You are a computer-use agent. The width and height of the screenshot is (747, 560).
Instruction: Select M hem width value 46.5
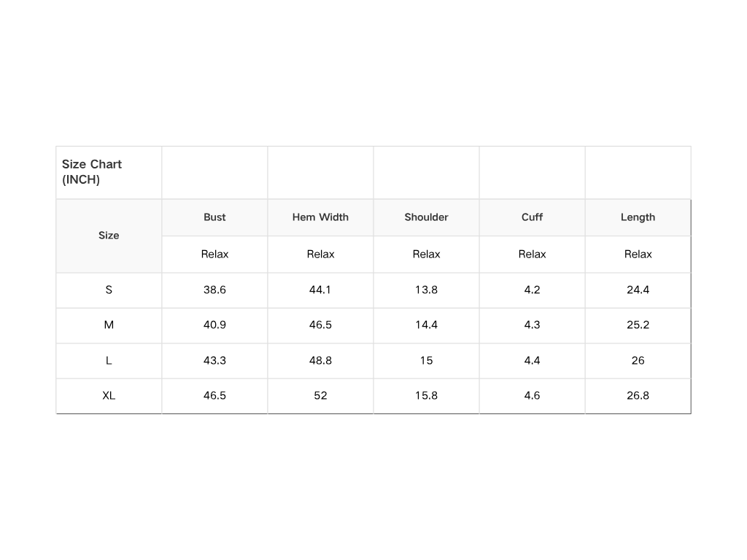pos(320,325)
